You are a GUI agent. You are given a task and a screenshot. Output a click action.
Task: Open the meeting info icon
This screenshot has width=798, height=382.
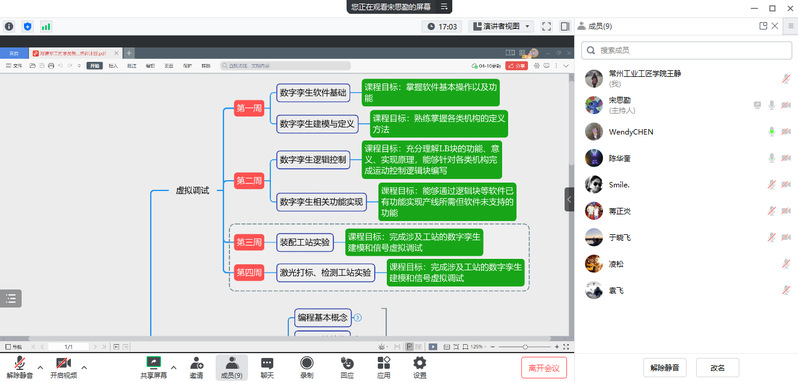click(9, 26)
